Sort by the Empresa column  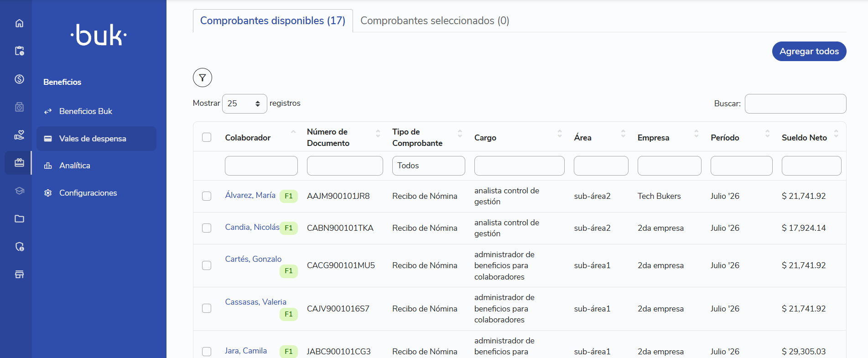pyautogui.click(x=669, y=137)
